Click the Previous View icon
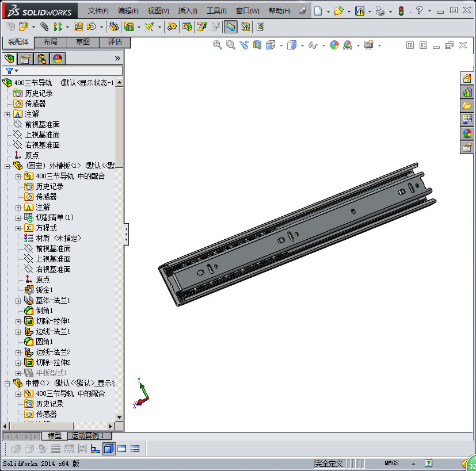Screen dimensions: 476x471 (x=244, y=45)
